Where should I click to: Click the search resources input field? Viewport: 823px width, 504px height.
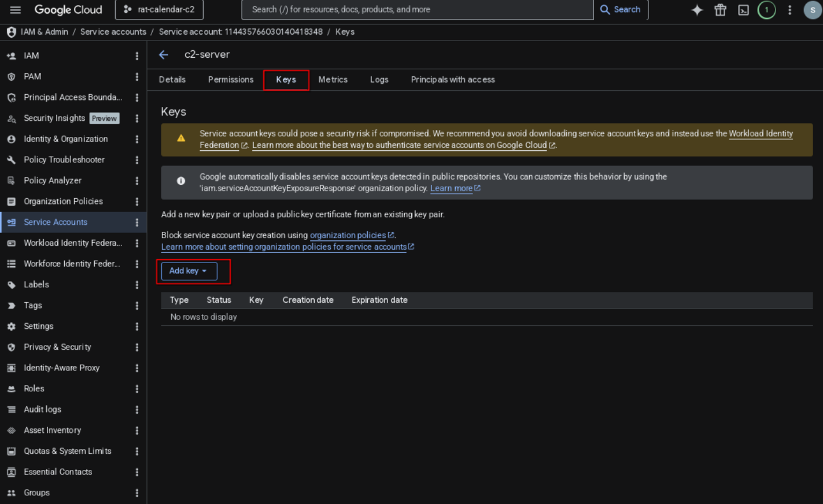pos(418,10)
